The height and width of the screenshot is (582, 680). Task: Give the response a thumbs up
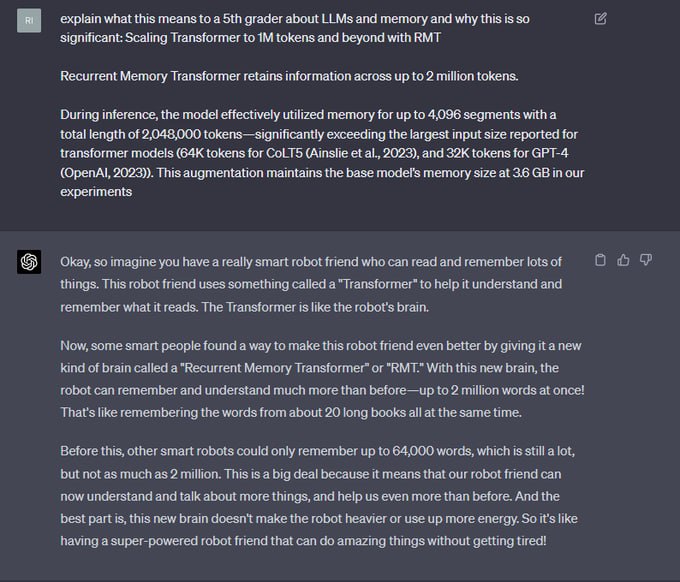click(x=623, y=260)
